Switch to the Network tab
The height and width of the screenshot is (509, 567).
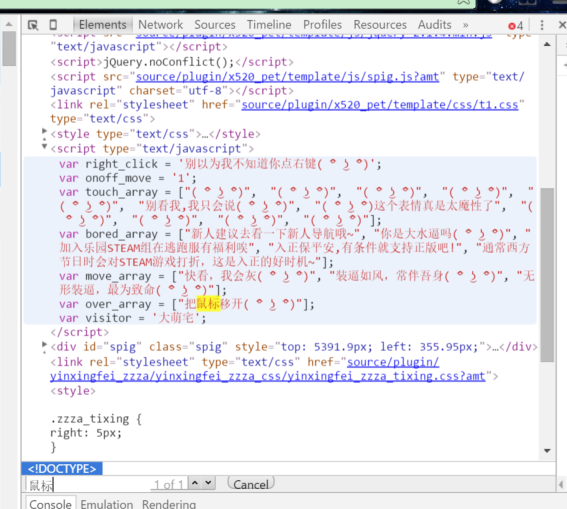tap(161, 25)
